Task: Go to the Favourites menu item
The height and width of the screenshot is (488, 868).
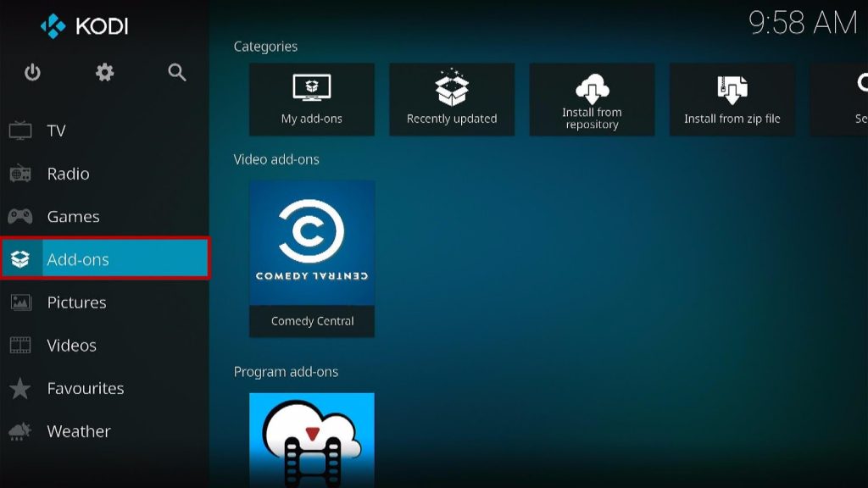Action: (x=104, y=388)
